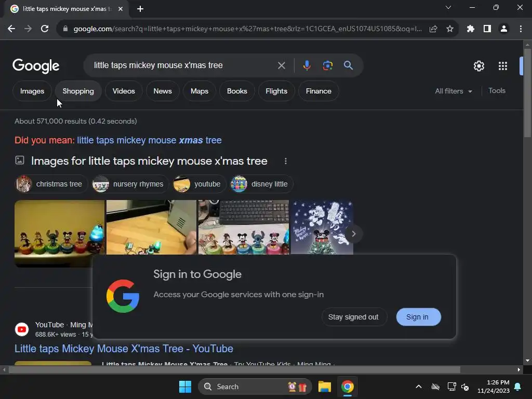The image size is (532, 399).
Task: Reload the current page
Action: click(x=45, y=29)
